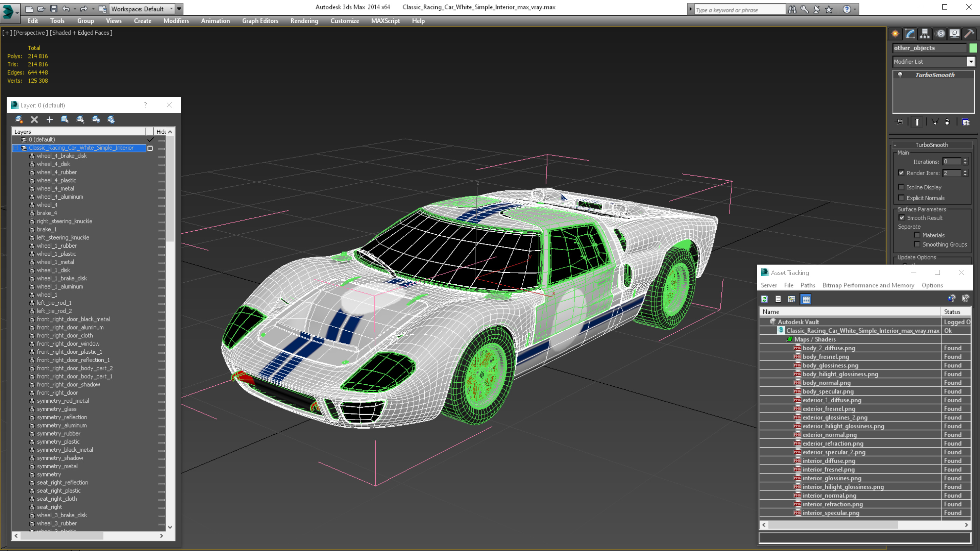980x551 pixels.
Task: Refresh the Asset Tracking list
Action: pos(764,299)
